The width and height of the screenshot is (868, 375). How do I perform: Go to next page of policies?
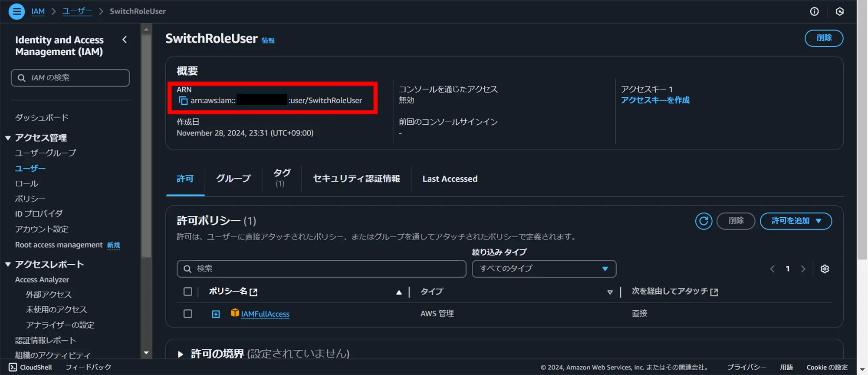coord(803,269)
